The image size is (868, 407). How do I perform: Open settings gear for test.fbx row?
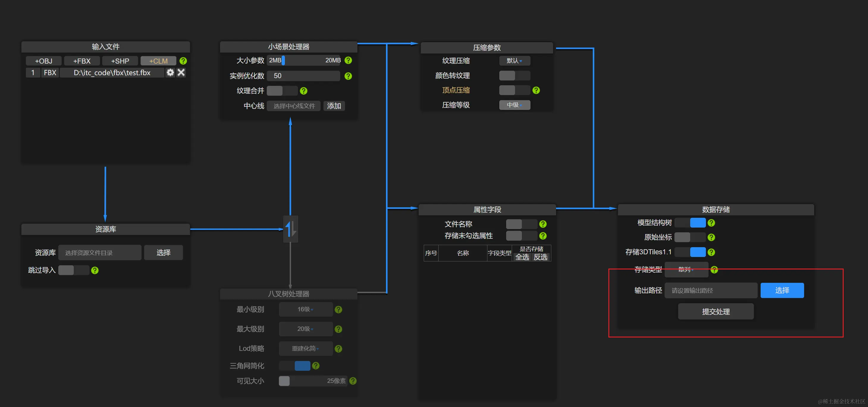tap(170, 72)
